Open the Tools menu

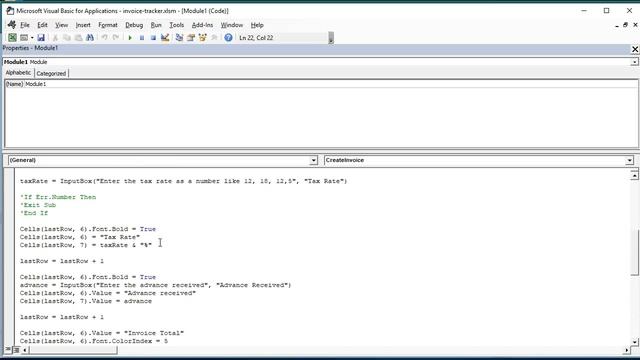coord(176,25)
